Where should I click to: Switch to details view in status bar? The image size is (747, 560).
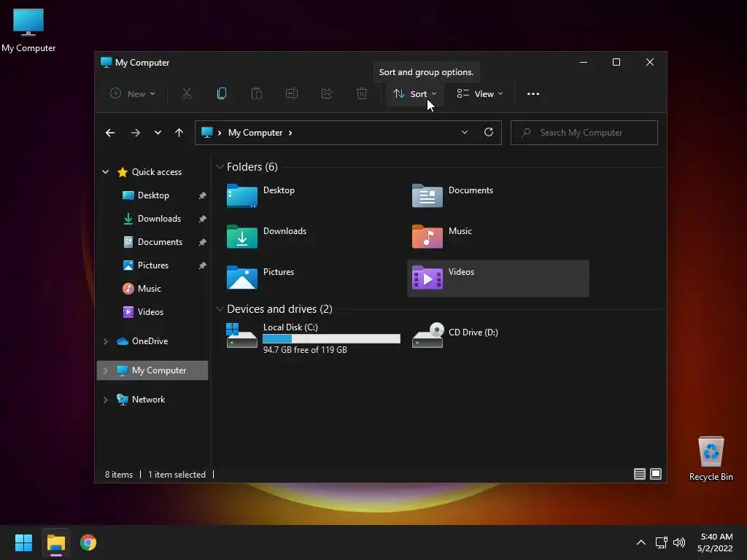(639, 474)
